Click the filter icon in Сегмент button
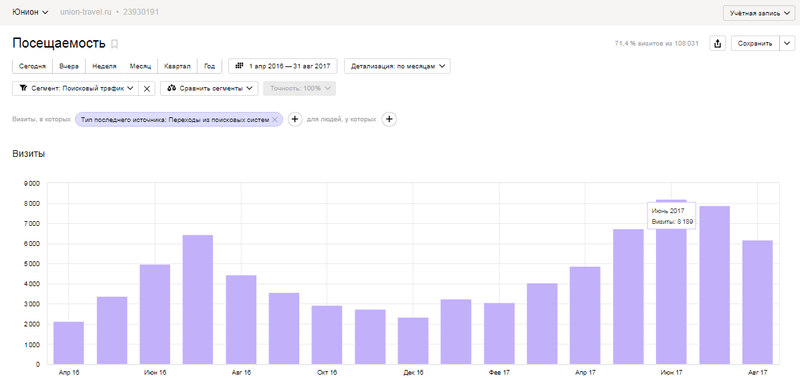800x378 pixels. [23, 88]
